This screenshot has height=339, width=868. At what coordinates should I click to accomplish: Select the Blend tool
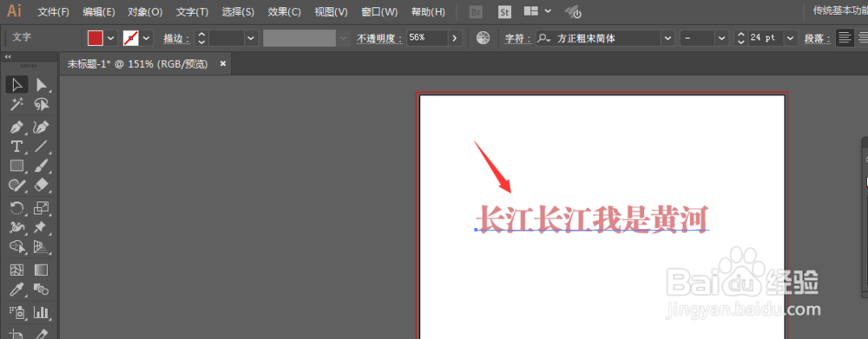[42, 289]
